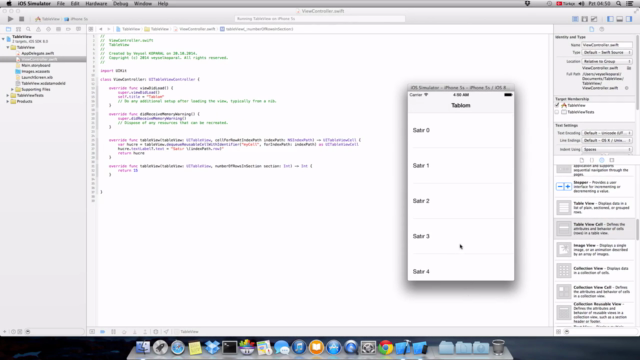Go back in editor history
Viewport: 640px width, 360px height.
click(101, 29)
